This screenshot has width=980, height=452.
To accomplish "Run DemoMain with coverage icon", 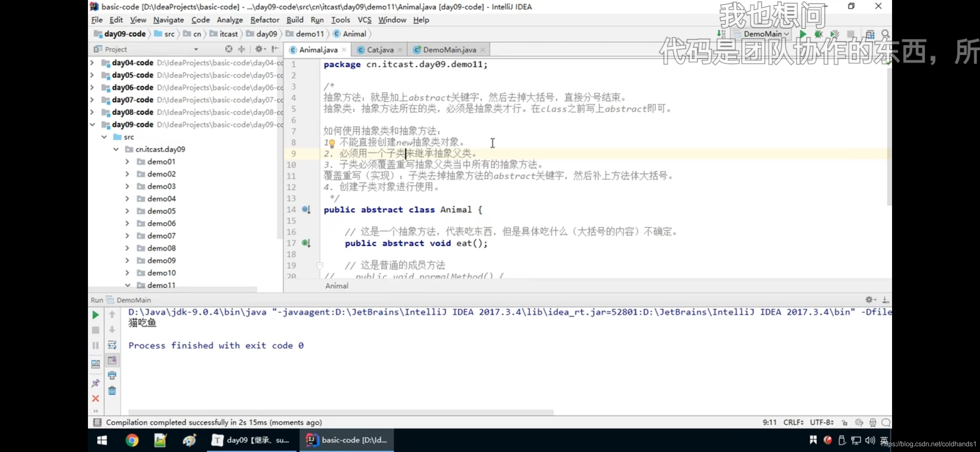I will tap(834, 34).
